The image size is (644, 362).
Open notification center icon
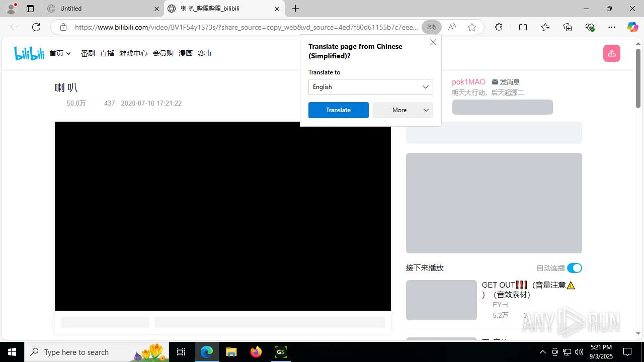point(627,352)
